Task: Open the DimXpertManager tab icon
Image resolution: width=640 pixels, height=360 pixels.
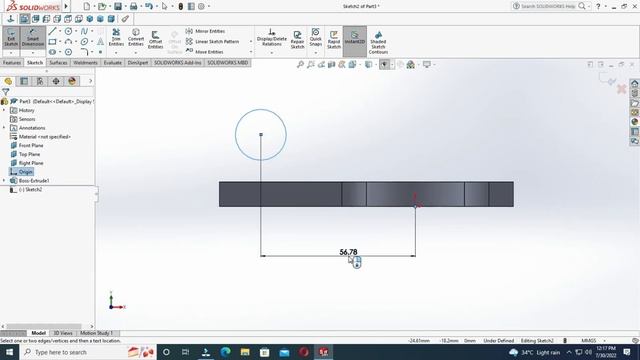Action: [56, 81]
